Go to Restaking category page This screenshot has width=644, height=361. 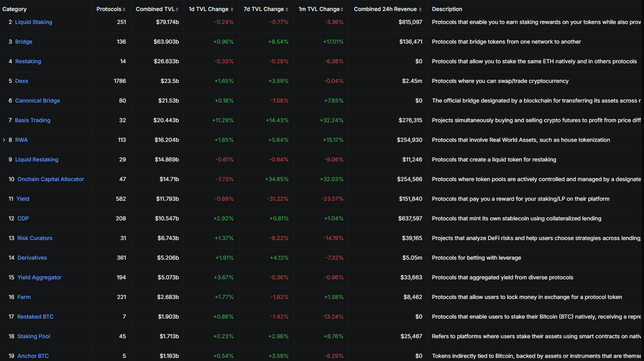click(28, 61)
